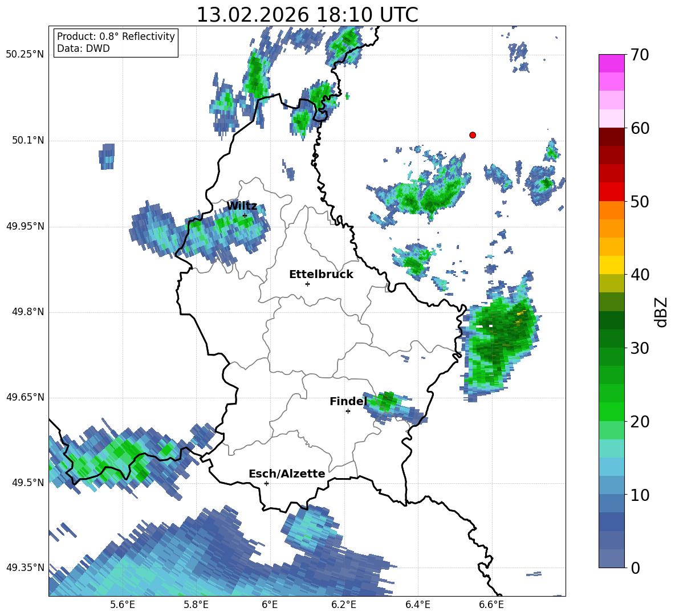This screenshot has height=616, width=675.
Task: Click the dBZ colorbar axis label
Action: (x=662, y=312)
